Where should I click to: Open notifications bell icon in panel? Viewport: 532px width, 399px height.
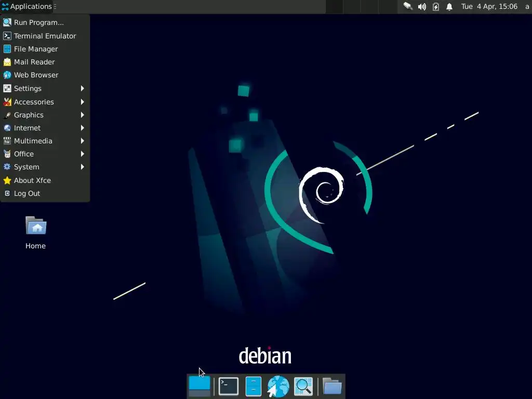coord(449,6)
